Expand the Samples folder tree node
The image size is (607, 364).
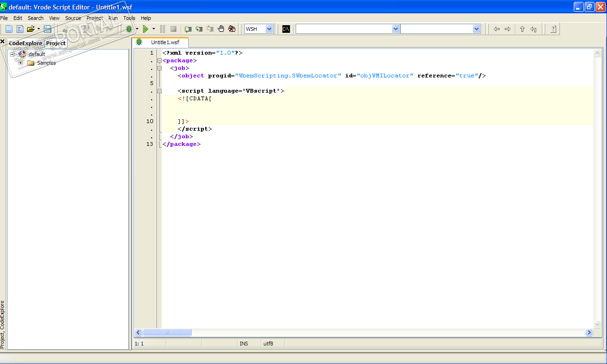(20, 63)
